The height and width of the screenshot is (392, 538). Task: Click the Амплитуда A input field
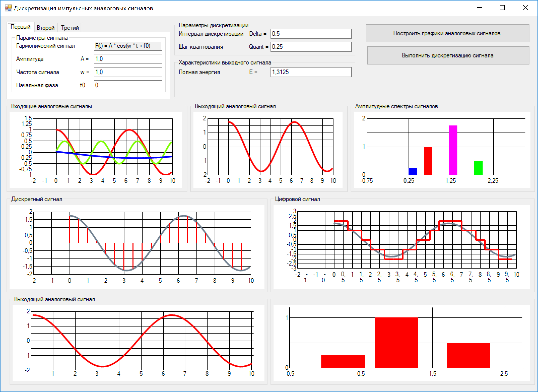point(128,59)
